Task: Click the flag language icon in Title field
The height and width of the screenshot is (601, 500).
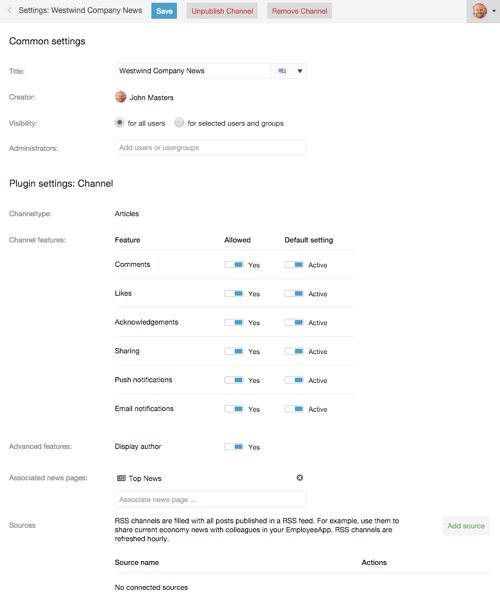Action: tap(282, 71)
